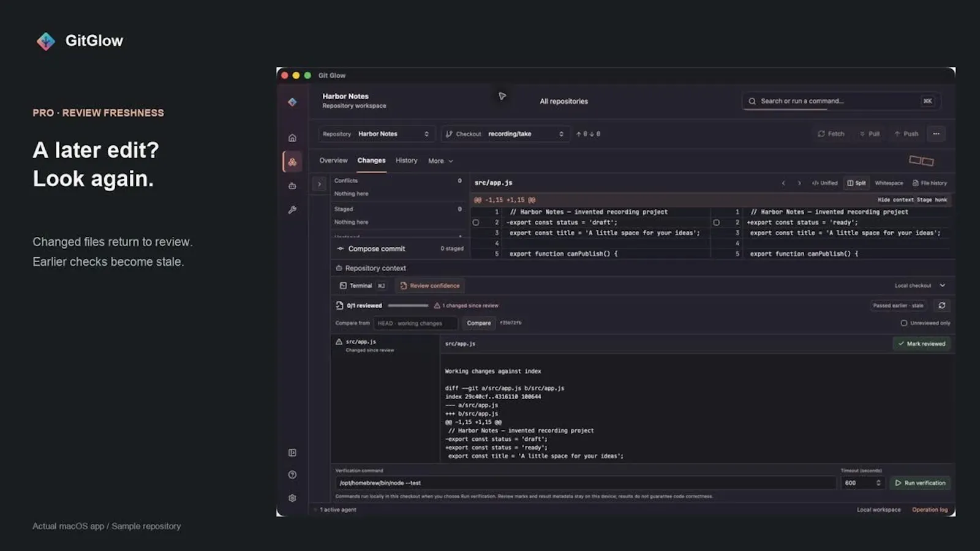The width and height of the screenshot is (980, 551).
Task: Expand the collapsed file panel chevron
Action: [319, 184]
